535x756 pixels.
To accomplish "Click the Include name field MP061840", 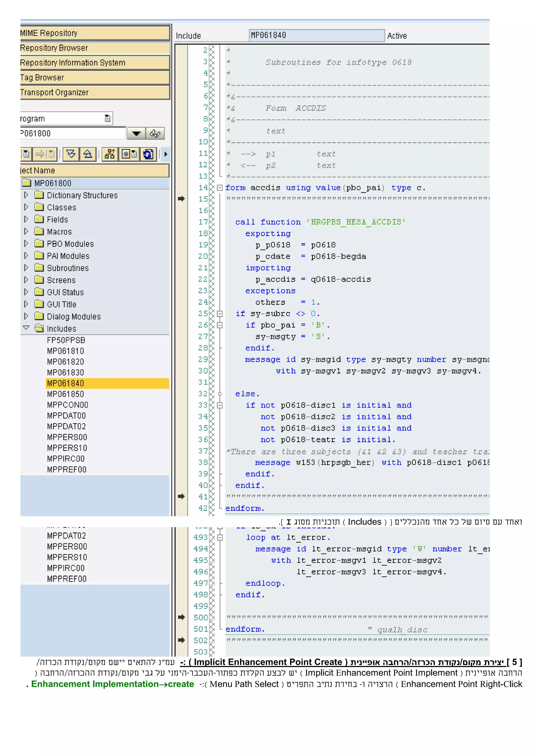I will coord(316,36).
